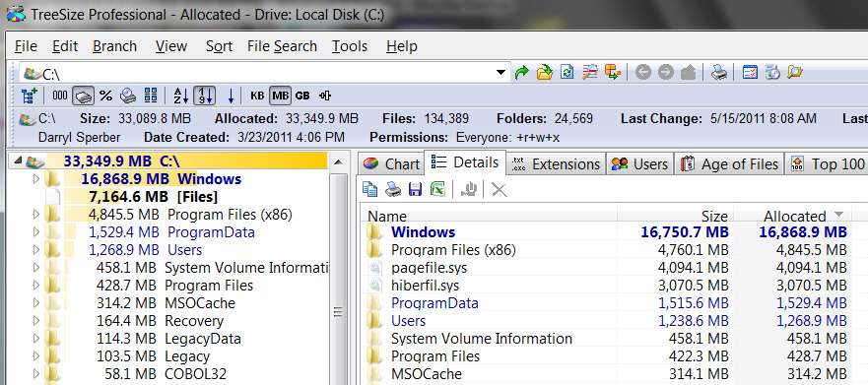Click the Excel export icon in Details
868x385 pixels.
coord(437,189)
